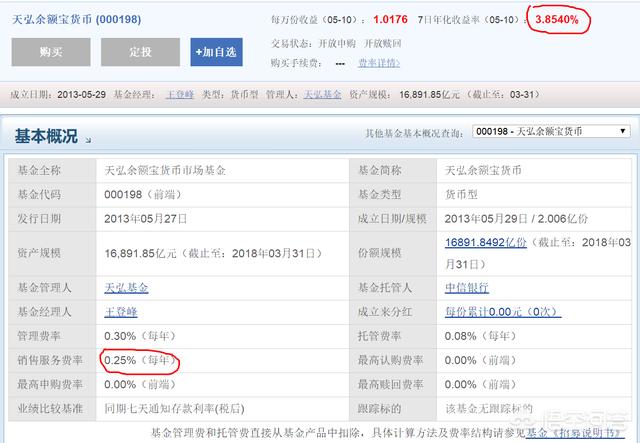Screen dimensions: 640x443
Task: Click the small arrow icon beside 基本概况
Action: (x=88, y=140)
